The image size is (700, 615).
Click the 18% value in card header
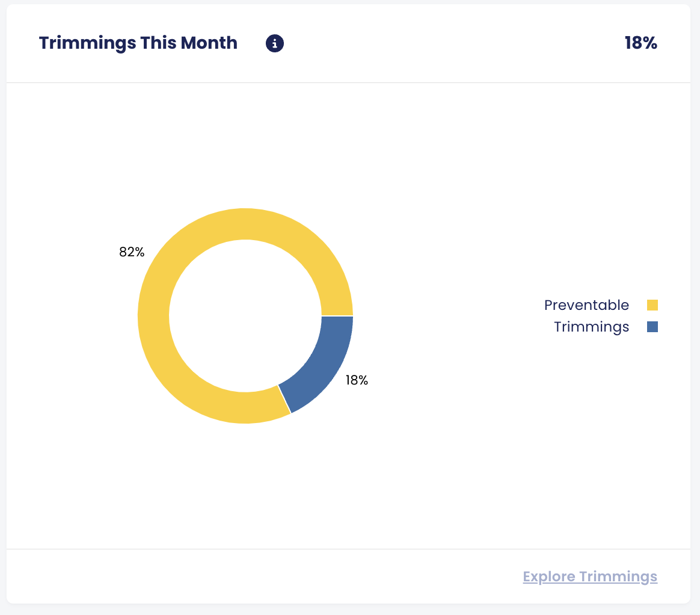pyautogui.click(x=640, y=43)
